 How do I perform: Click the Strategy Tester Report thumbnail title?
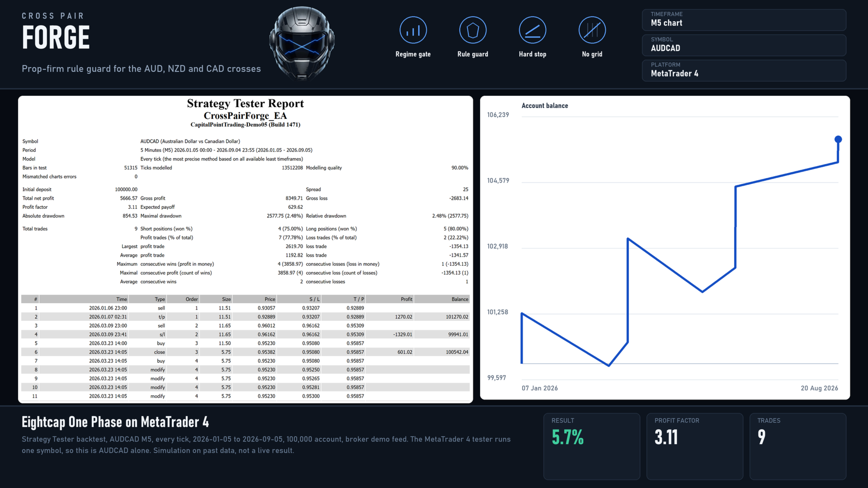tap(245, 103)
